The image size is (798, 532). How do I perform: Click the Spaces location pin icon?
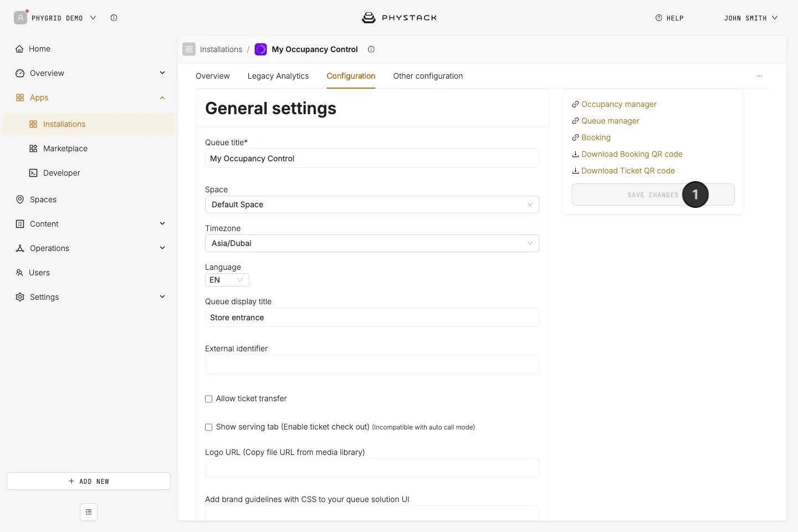[x=20, y=199]
